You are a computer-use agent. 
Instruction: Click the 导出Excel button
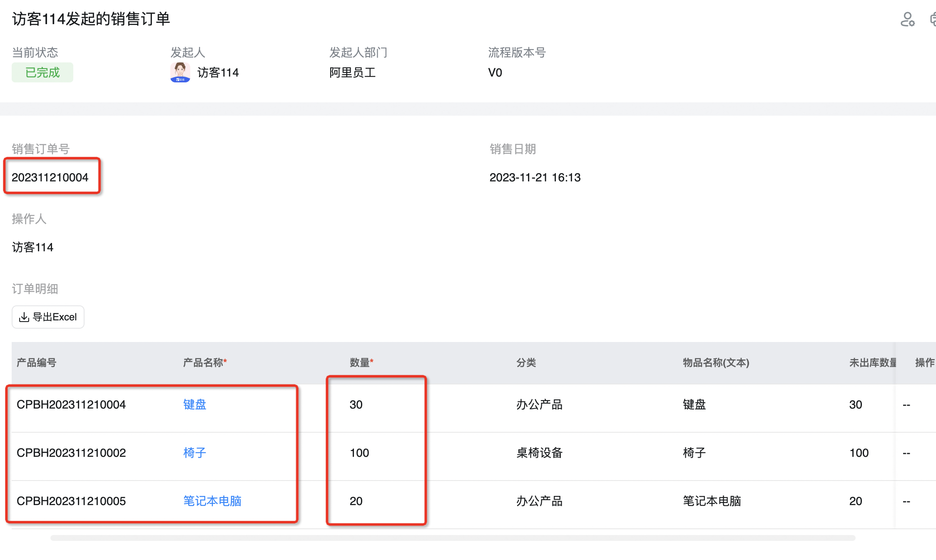point(48,317)
